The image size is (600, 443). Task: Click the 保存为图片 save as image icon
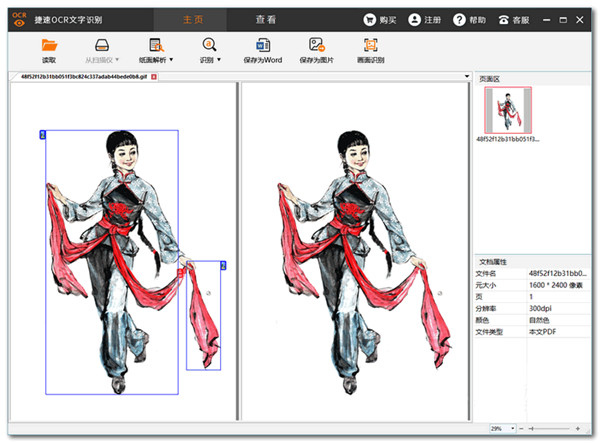click(x=316, y=45)
